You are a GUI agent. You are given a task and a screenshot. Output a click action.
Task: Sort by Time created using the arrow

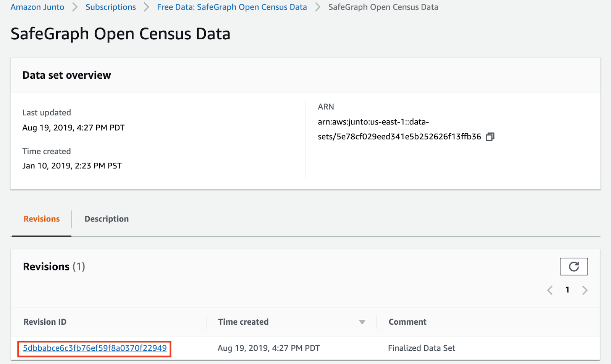(x=362, y=322)
